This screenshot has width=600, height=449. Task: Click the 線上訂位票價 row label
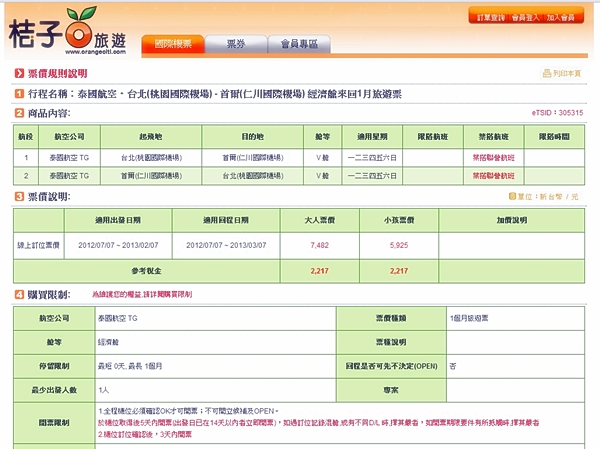(x=38, y=245)
